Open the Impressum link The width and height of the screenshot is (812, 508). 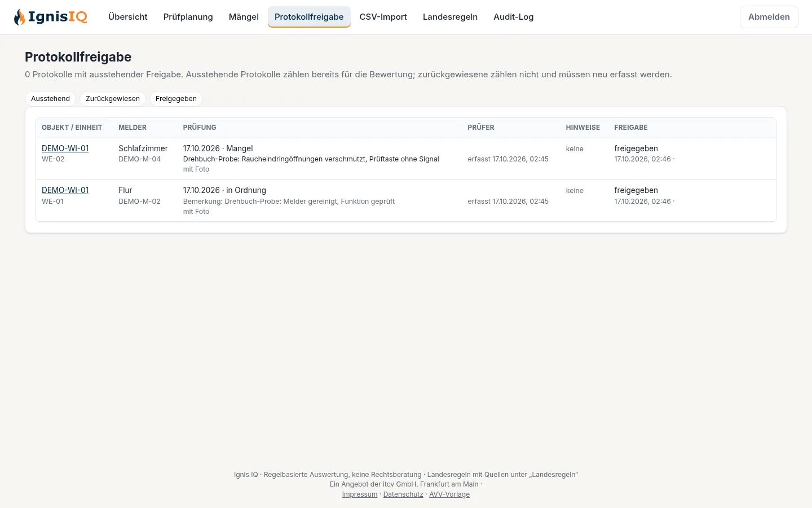click(360, 494)
